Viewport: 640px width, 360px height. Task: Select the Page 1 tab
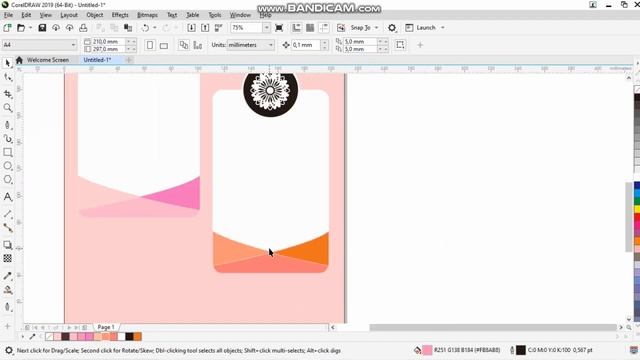point(106,327)
